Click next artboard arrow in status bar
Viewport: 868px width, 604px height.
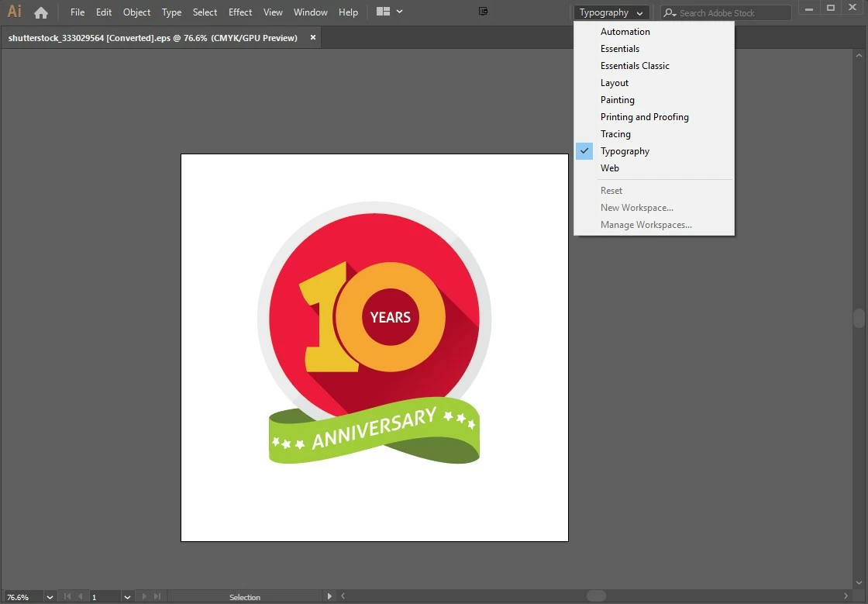(144, 597)
